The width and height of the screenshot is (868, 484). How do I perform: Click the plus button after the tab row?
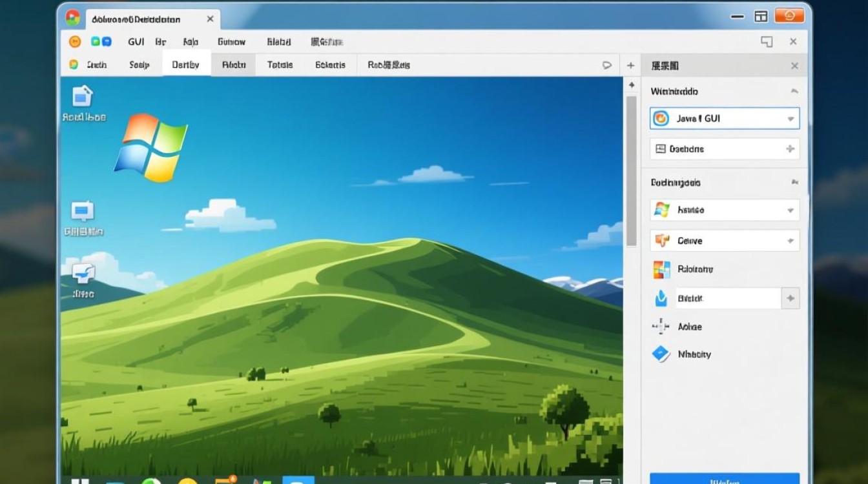631,66
